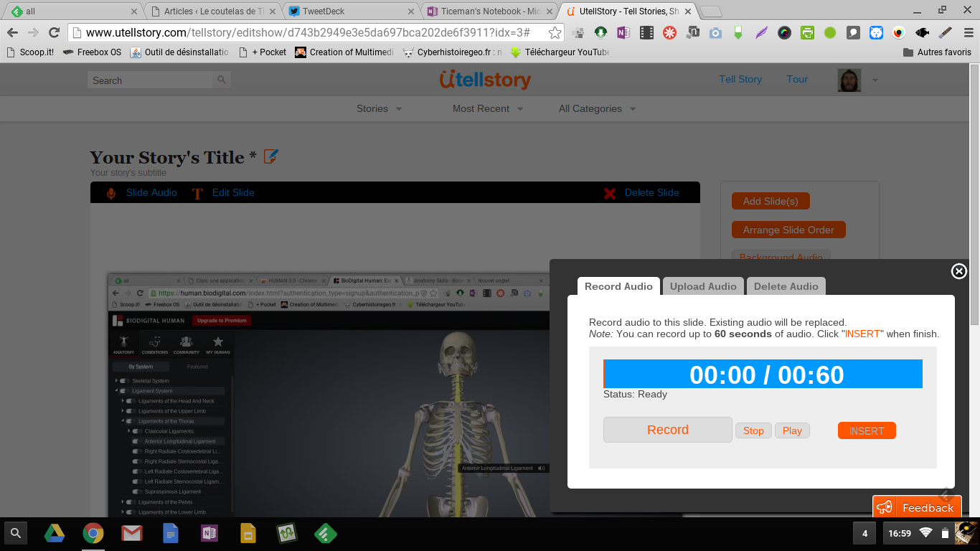Viewport: 980px width, 551px height.
Task: Switch to the Articles browser tab
Action: [214, 11]
